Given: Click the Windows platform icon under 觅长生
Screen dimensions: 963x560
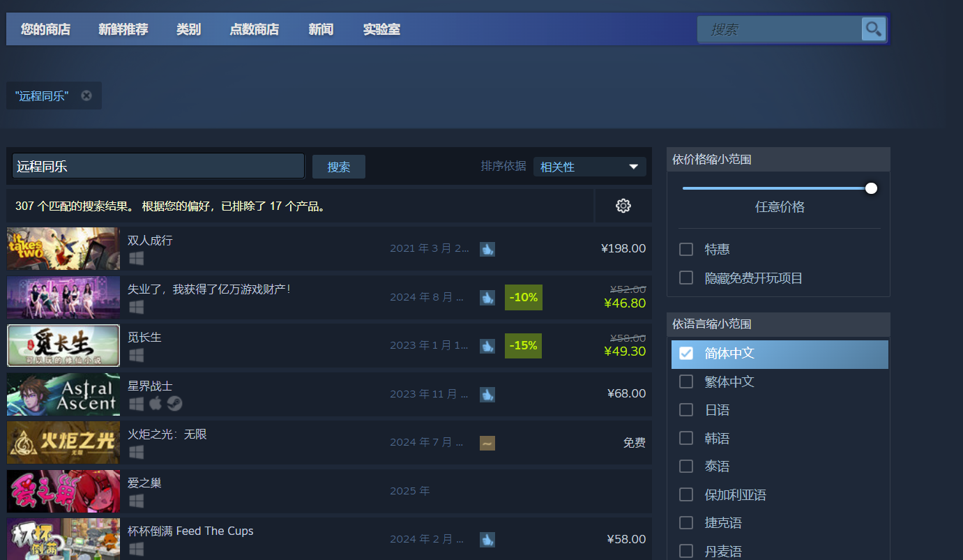Looking at the screenshot, I should pos(136,355).
